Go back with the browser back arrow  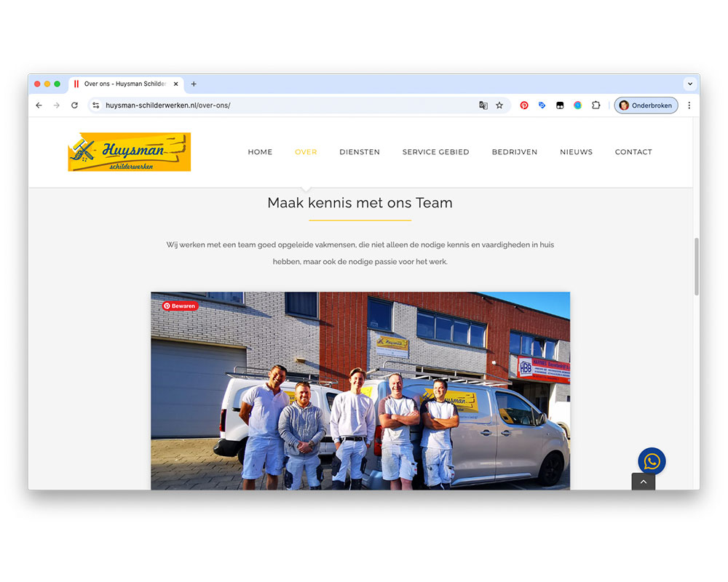point(39,105)
